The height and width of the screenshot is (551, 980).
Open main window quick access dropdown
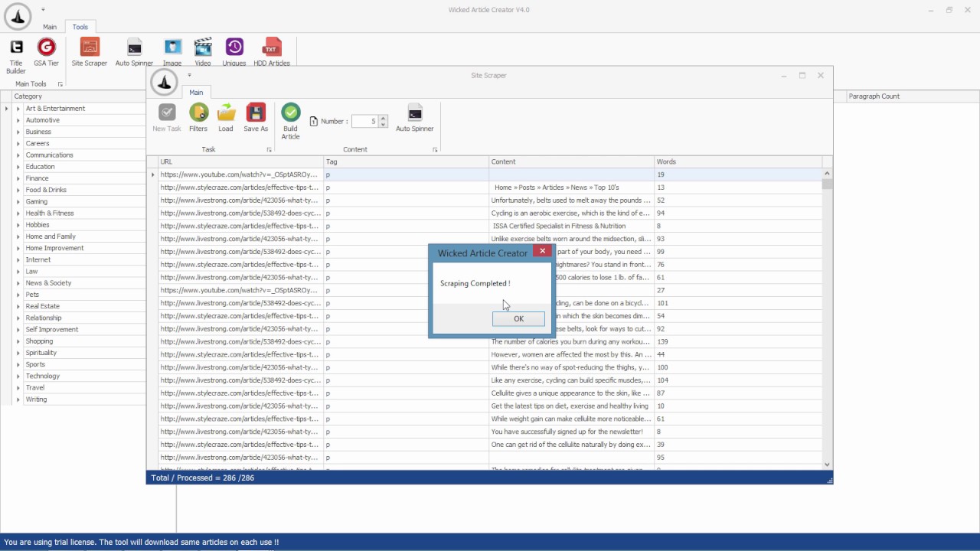(x=44, y=10)
